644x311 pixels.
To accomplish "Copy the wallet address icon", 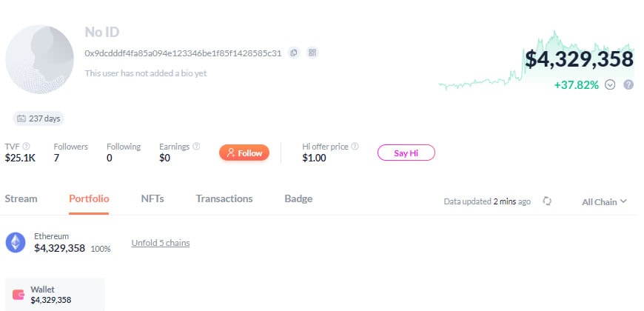I will coord(294,53).
